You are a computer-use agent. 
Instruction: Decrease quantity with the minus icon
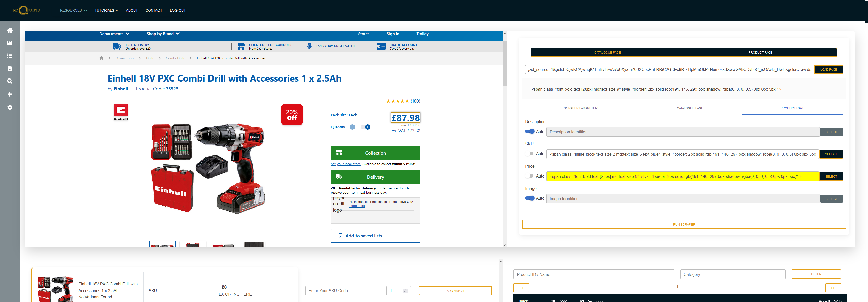click(x=352, y=127)
